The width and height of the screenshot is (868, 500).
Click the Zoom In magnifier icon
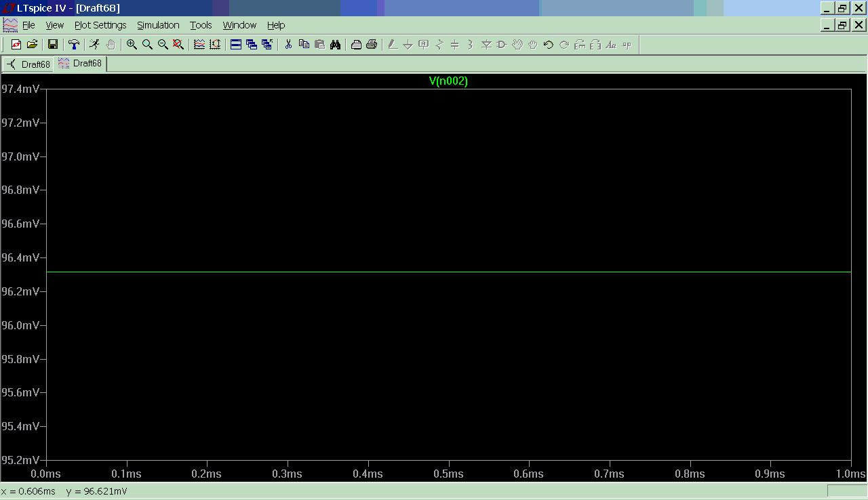[132, 45]
